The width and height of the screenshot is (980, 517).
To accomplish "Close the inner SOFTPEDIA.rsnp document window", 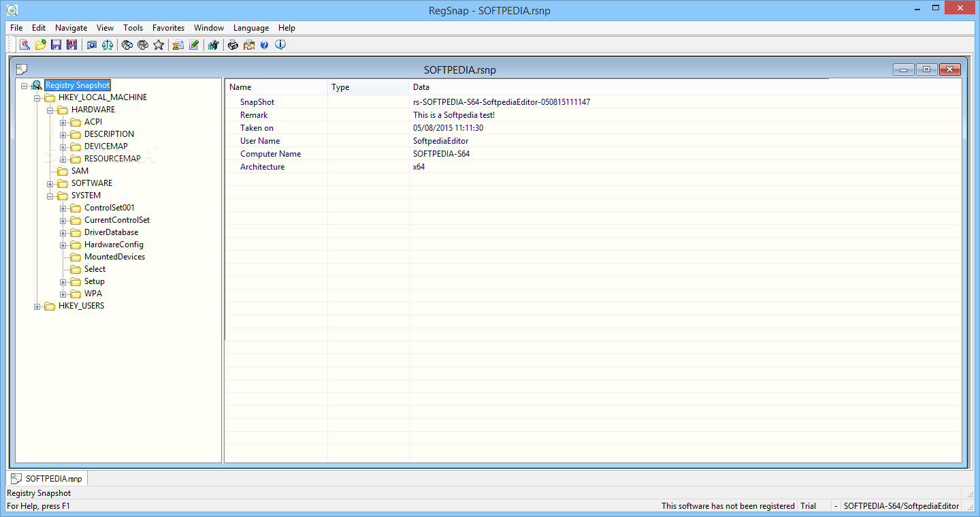I will [x=949, y=69].
